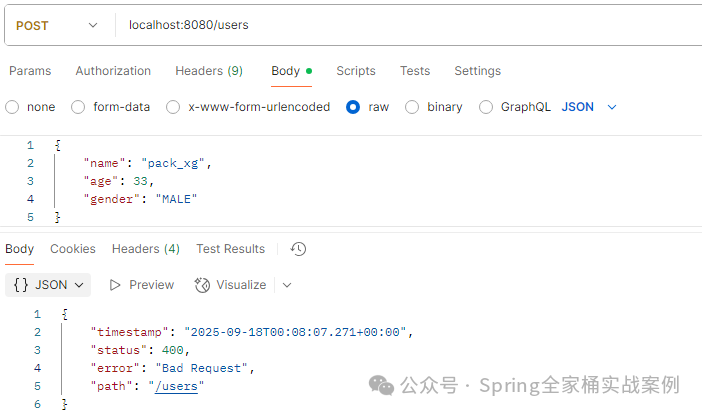Expand the chevron next to Visualize
The width and height of the screenshot is (702, 413).
coord(287,285)
